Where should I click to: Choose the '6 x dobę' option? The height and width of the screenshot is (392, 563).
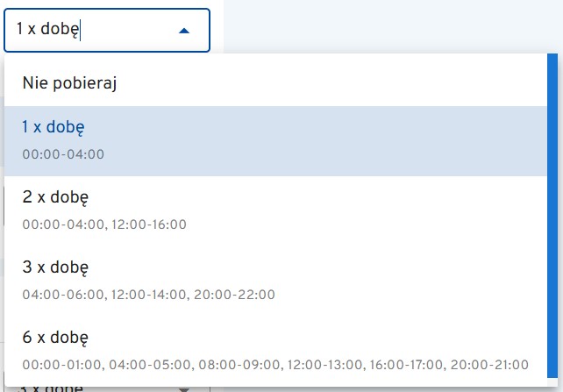pyautogui.click(x=55, y=337)
